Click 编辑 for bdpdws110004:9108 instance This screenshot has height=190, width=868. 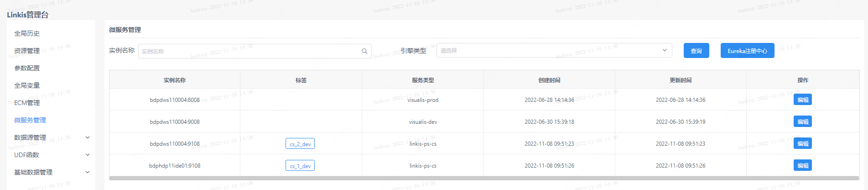[x=802, y=143]
